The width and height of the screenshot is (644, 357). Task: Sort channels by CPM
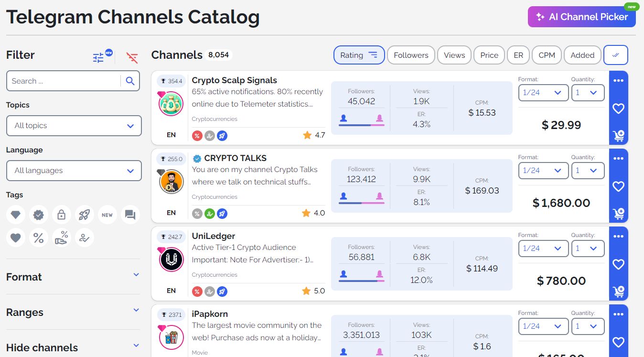(547, 55)
